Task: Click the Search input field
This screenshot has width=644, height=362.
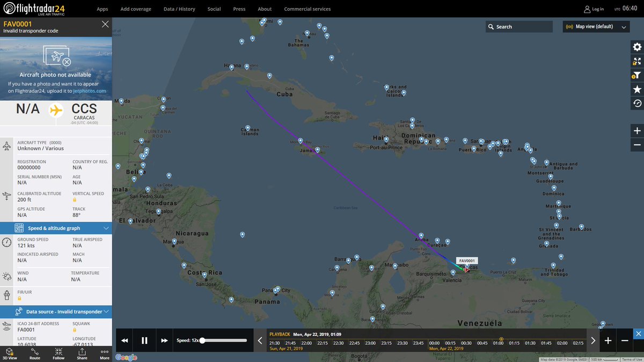Action: (x=519, y=27)
